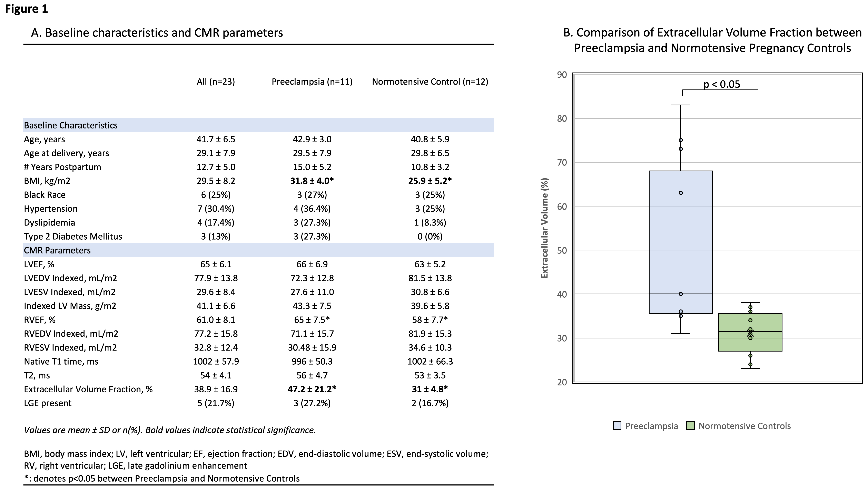868x489 pixels.
Task: Click the 'Extracellular Volume (%)' y-axis title
Action: coord(545,228)
